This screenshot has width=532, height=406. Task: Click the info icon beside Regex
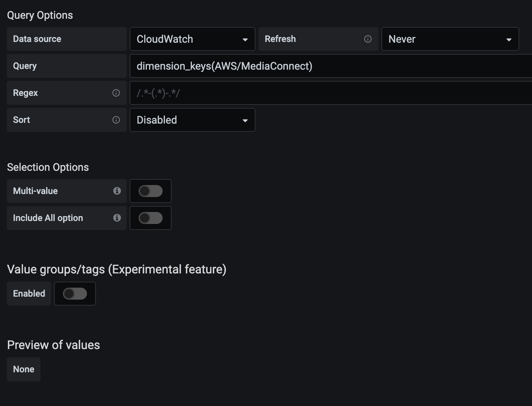(x=116, y=93)
